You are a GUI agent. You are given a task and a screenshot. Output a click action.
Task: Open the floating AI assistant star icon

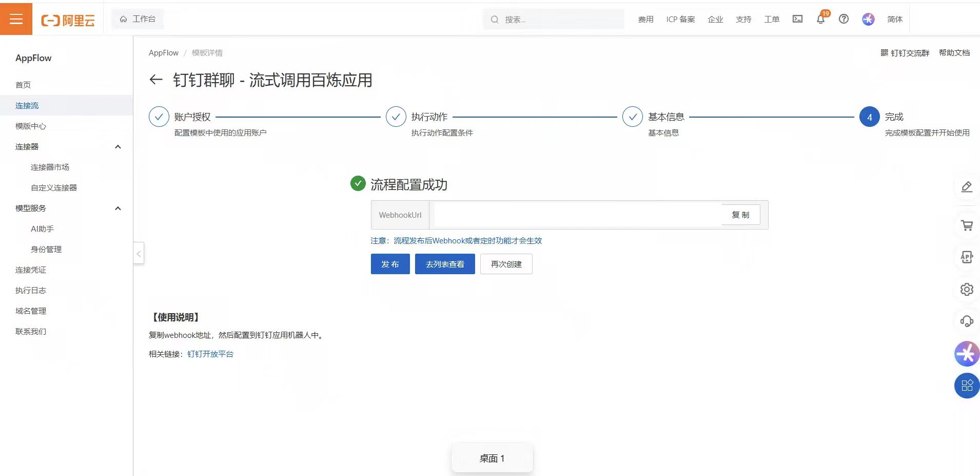pos(967,354)
